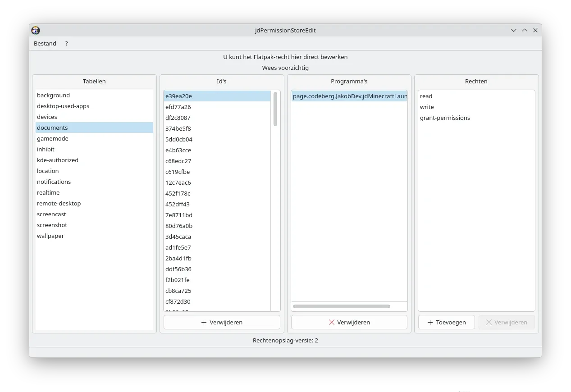Select the desktop-used-apps table
The width and height of the screenshot is (571, 392).
(x=94, y=106)
